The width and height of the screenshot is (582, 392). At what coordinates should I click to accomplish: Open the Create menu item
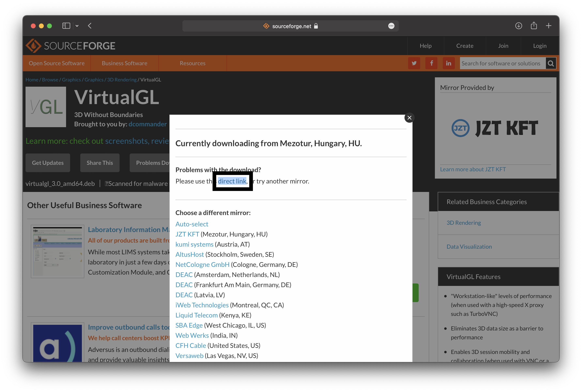[x=465, y=46]
